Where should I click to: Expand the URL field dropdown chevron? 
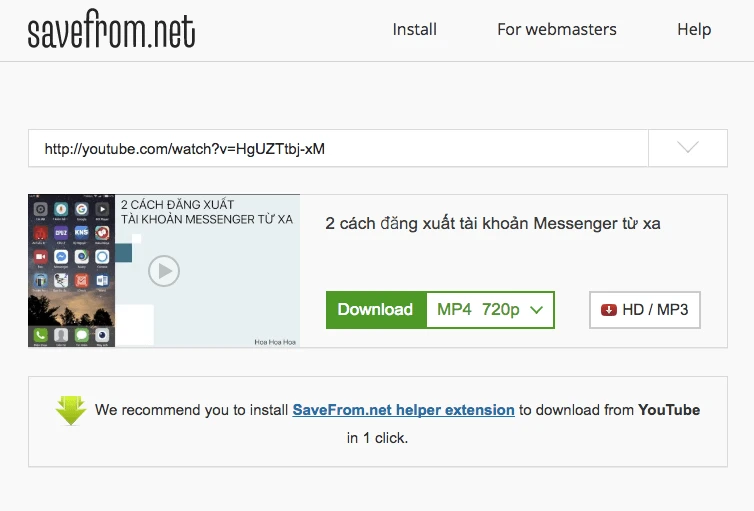(x=687, y=148)
